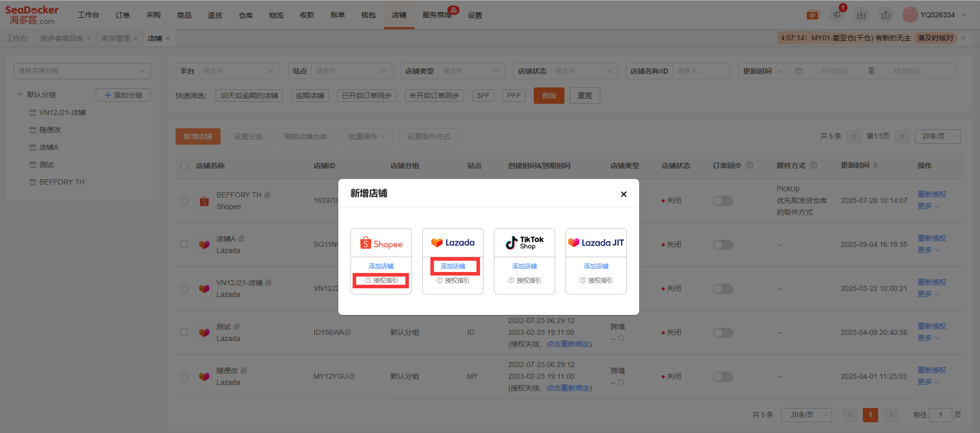Screen dimensions: 980x433
Task: Go to the 订单 menu
Action: click(x=122, y=15)
